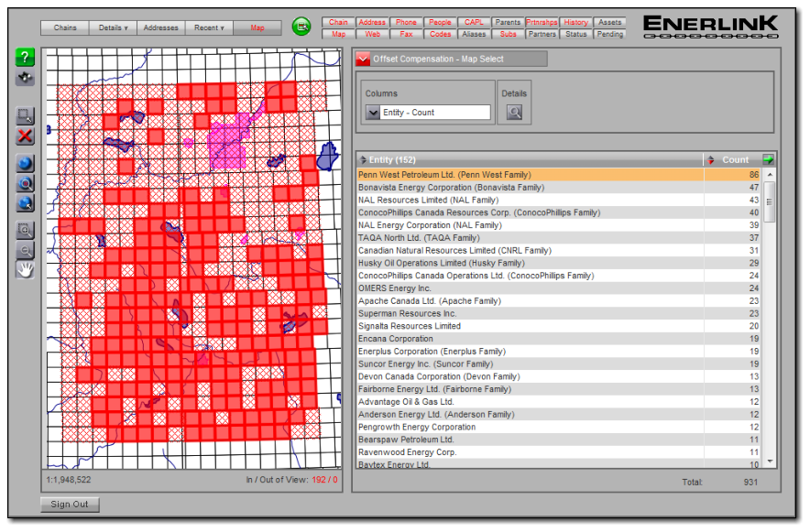This screenshot has height=532, width=810.
Task: Open the green help question mark
Action: [25, 58]
